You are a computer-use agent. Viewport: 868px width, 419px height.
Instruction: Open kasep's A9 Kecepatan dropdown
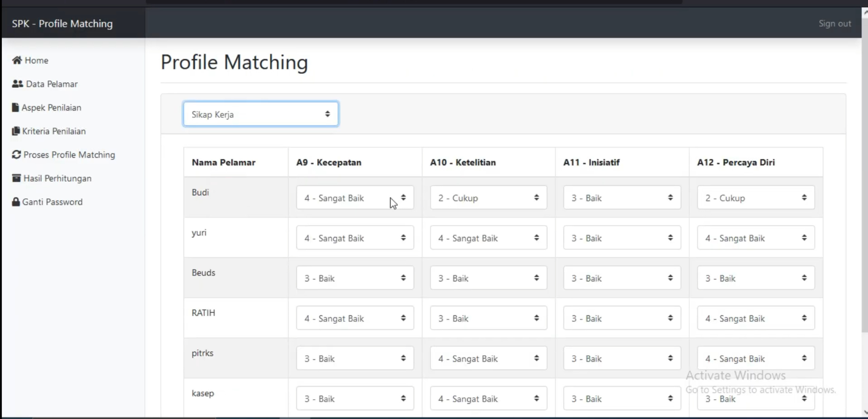355,398
